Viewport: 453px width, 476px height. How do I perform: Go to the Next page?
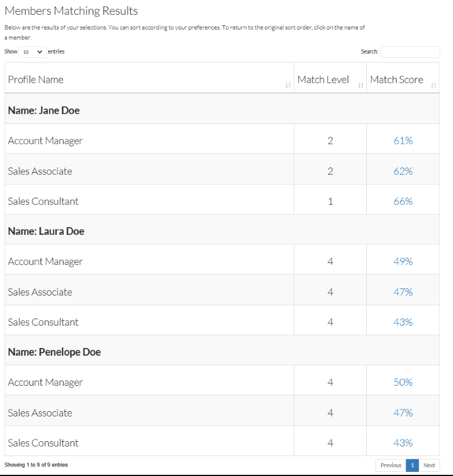(x=429, y=465)
